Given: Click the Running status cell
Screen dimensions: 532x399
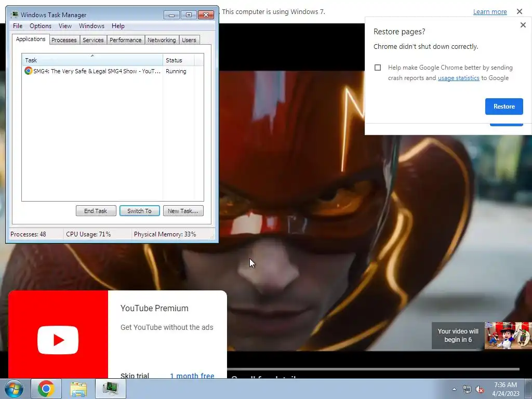Looking at the screenshot, I should coord(176,71).
